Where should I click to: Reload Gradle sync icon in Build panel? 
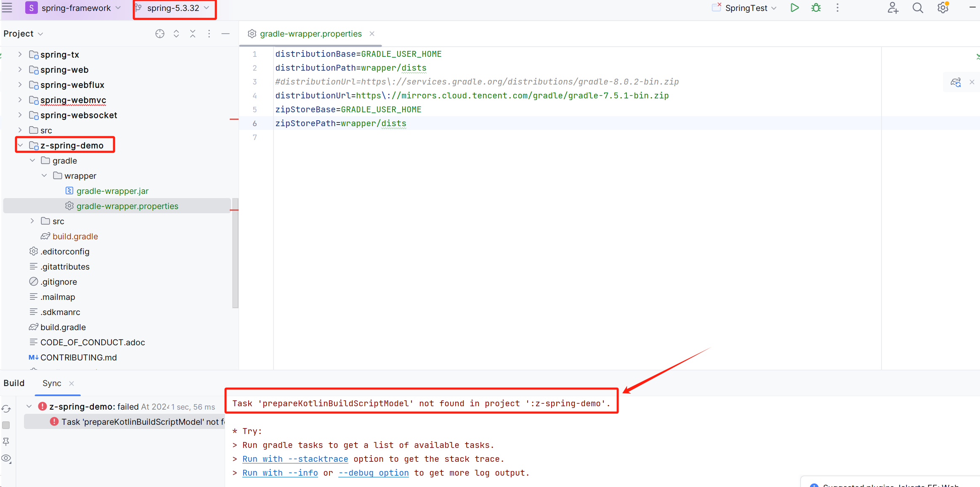(x=6, y=409)
